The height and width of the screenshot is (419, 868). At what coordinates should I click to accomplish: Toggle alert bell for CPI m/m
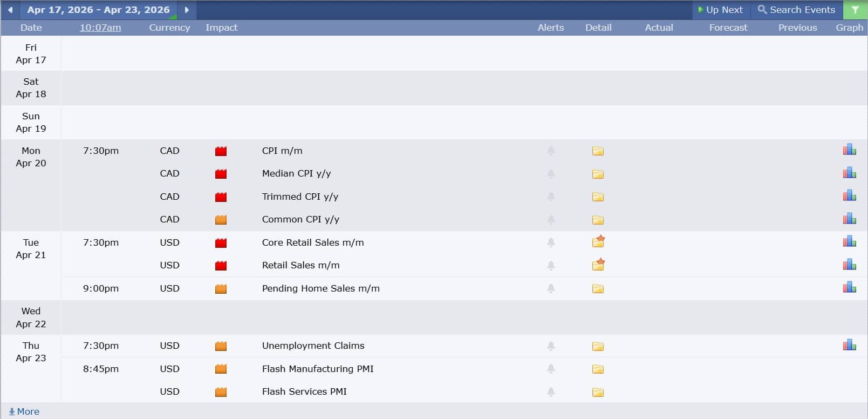551,151
